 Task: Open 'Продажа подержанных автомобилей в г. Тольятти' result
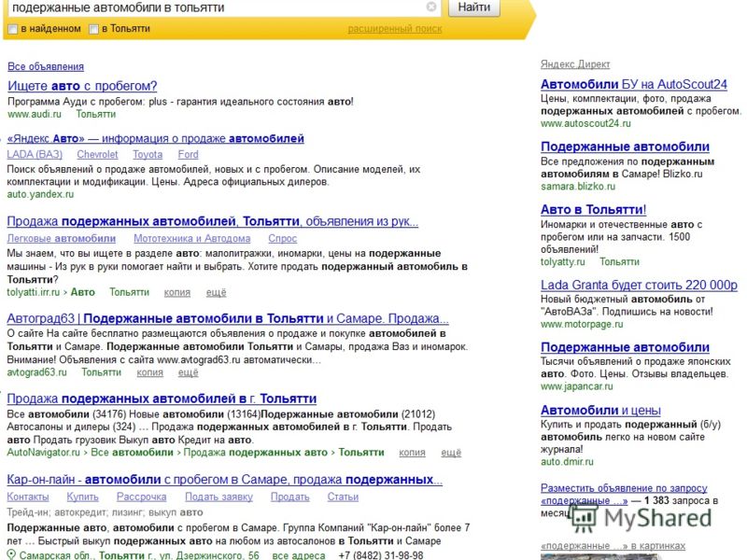click(x=162, y=399)
